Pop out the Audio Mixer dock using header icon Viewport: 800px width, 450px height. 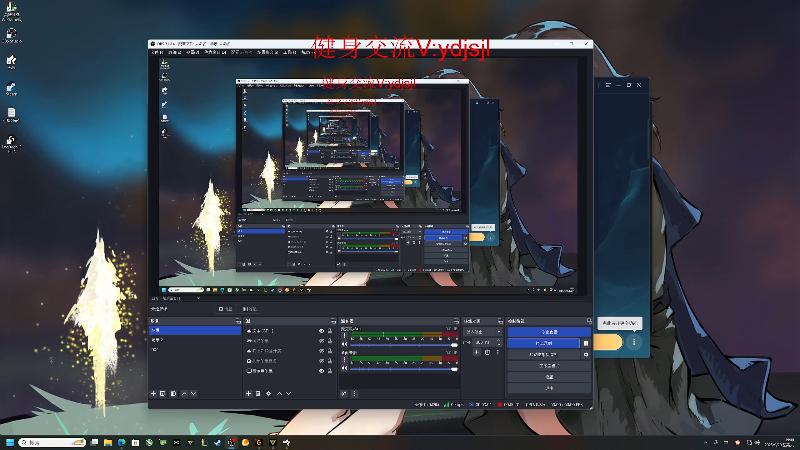click(x=456, y=321)
